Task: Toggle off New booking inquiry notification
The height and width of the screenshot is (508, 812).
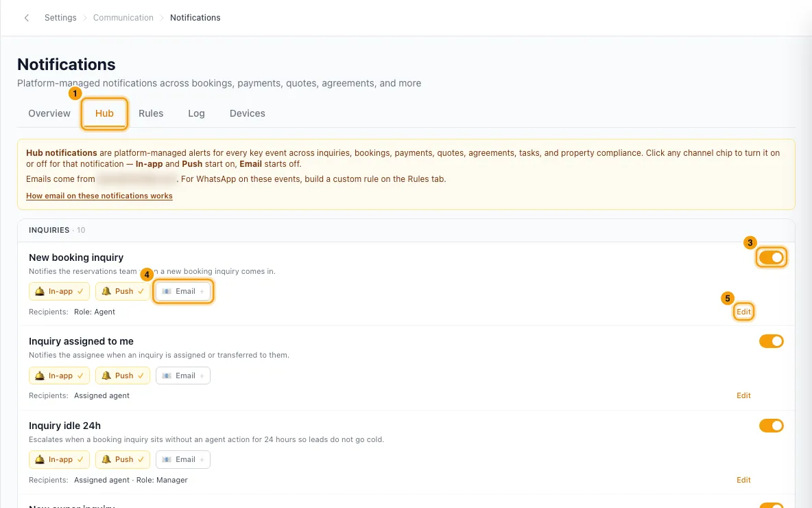Action: 771,257
